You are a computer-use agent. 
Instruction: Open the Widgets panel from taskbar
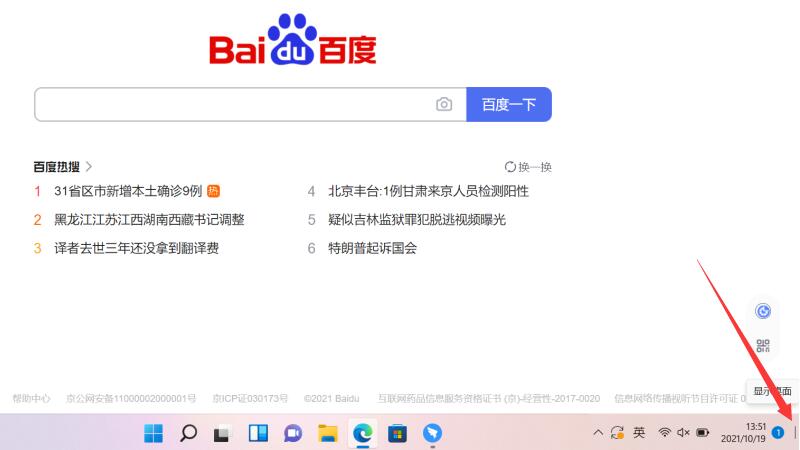[x=258, y=433]
